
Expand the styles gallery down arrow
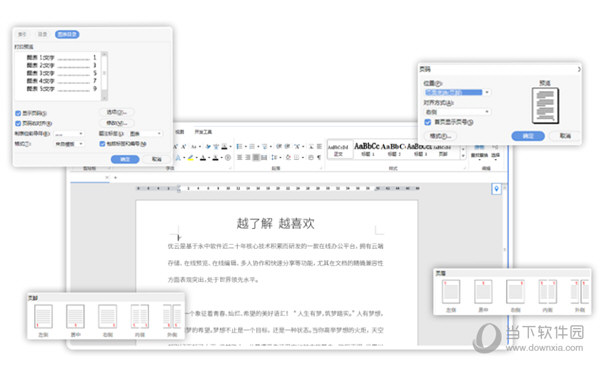click(463, 156)
